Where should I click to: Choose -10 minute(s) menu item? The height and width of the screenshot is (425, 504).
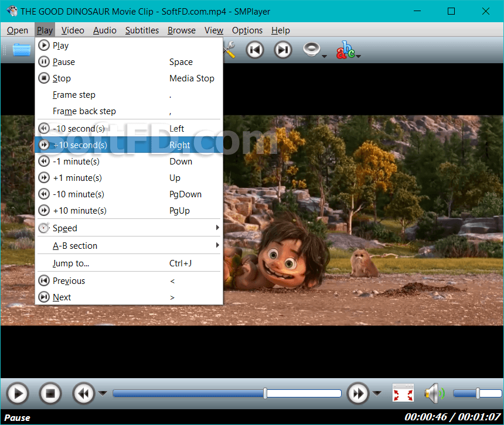coord(129,194)
